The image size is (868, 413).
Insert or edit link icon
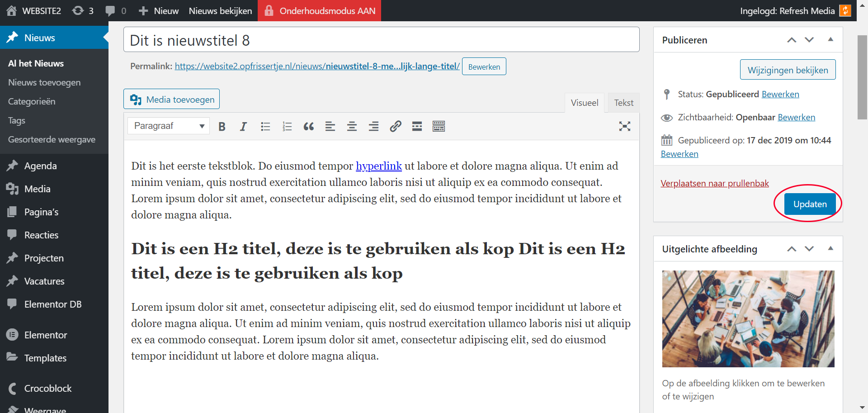click(x=395, y=127)
